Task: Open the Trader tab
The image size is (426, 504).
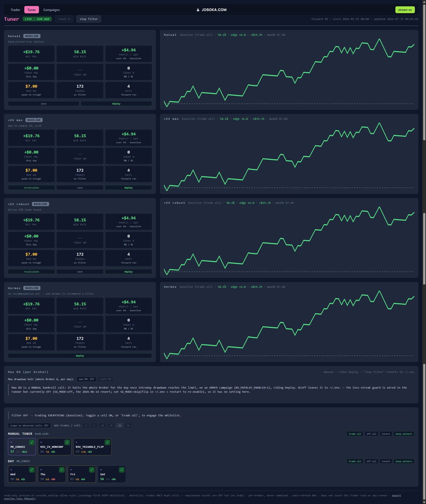Action: pyautogui.click(x=15, y=10)
